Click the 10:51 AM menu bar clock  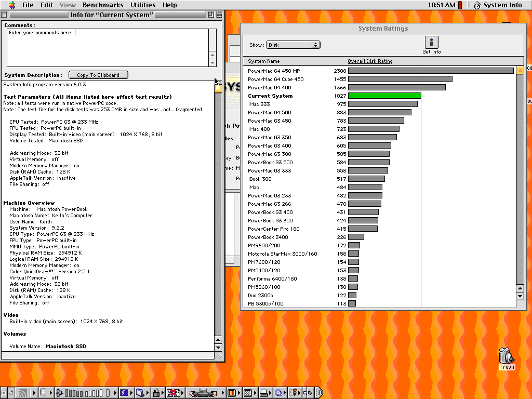(442, 5)
